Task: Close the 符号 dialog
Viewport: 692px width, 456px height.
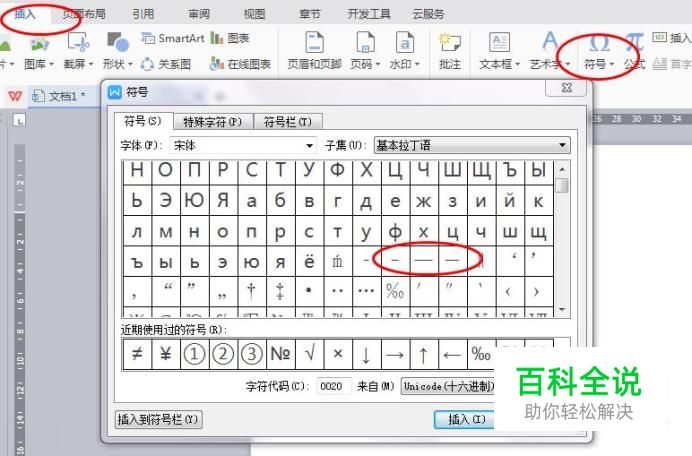Action: [566, 88]
